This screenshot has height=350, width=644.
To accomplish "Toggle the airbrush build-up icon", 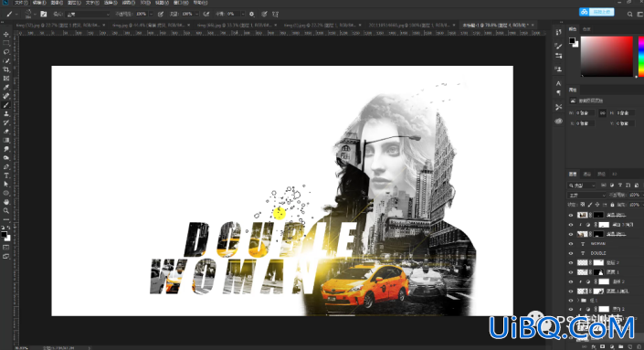I will click(x=206, y=14).
